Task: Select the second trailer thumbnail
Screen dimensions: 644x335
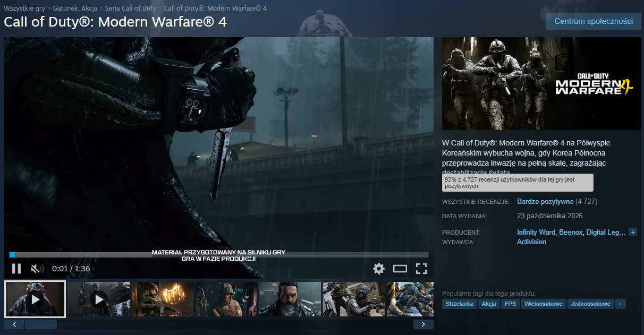Action: click(x=99, y=299)
